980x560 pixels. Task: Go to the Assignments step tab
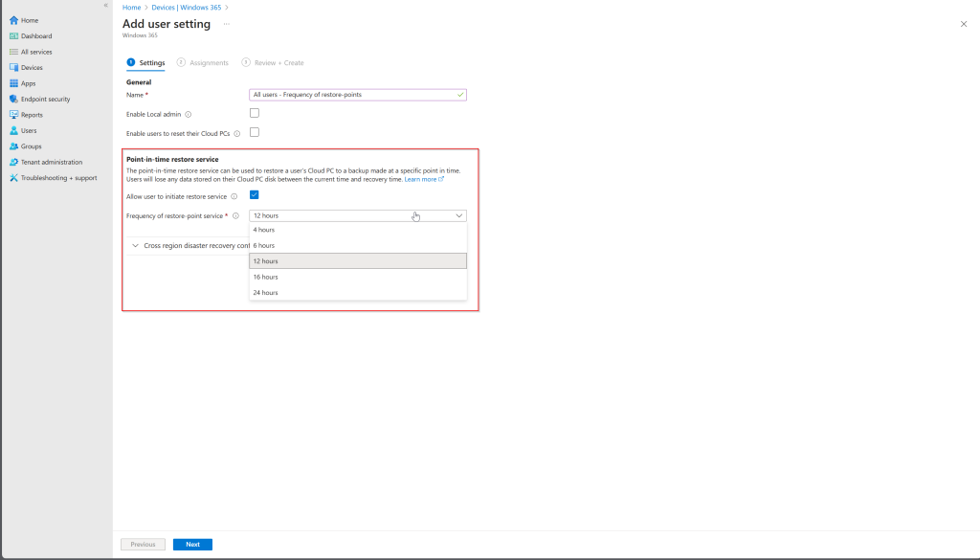(x=203, y=62)
